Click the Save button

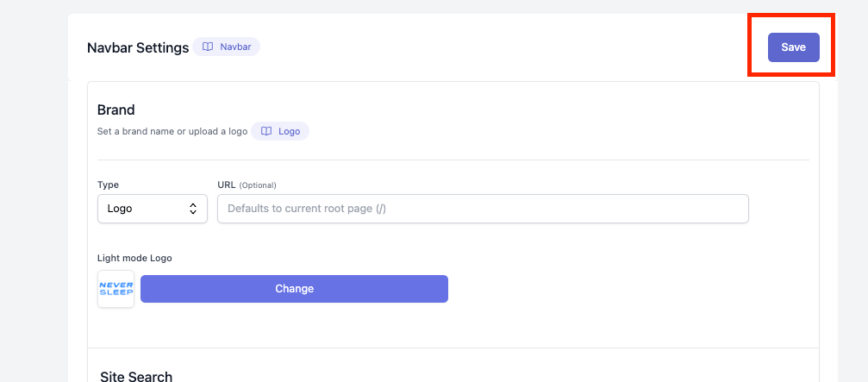click(x=793, y=47)
